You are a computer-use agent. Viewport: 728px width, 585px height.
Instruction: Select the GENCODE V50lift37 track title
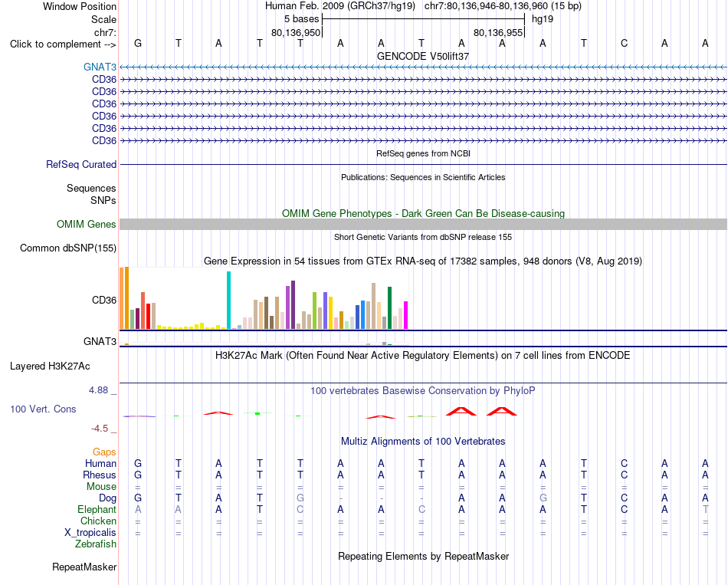click(x=423, y=56)
